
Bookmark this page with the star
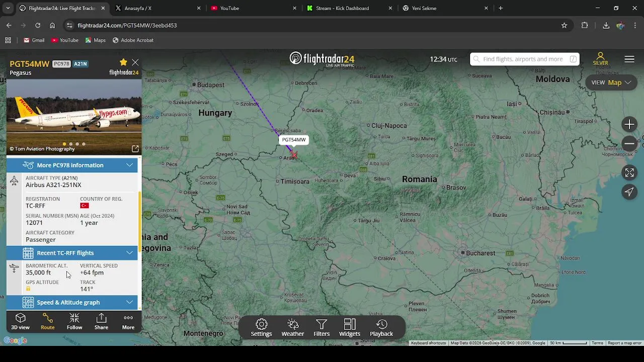point(564,25)
